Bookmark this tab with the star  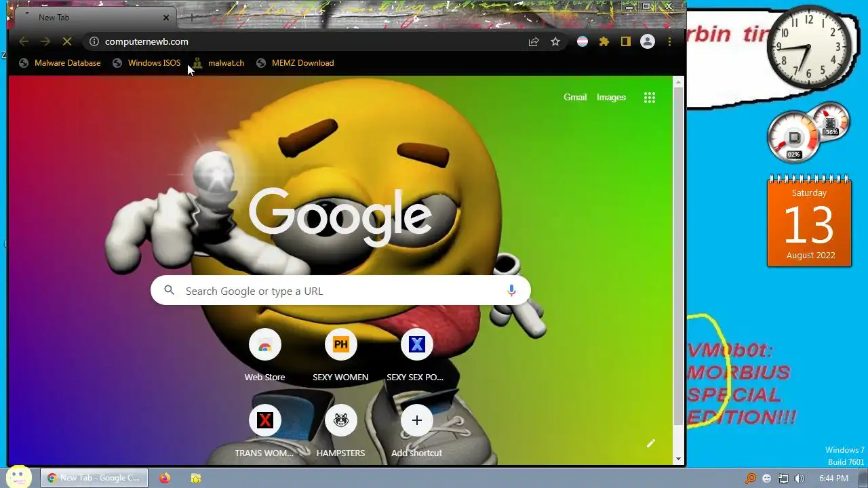(555, 41)
